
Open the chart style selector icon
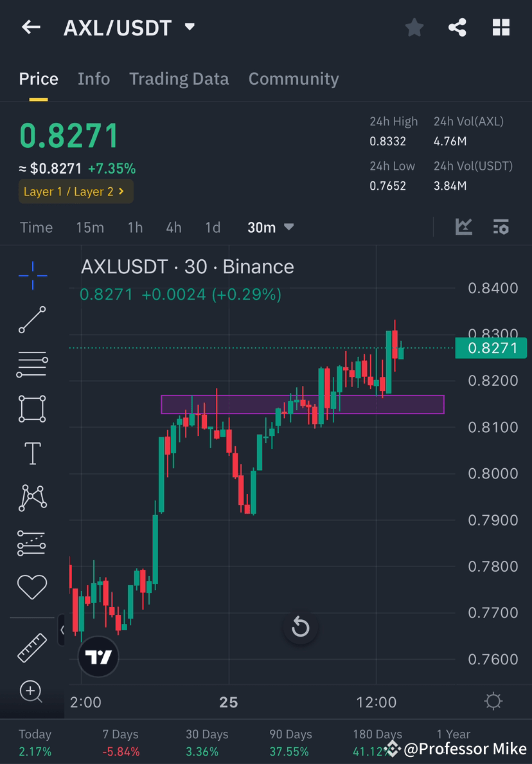pyautogui.click(x=464, y=227)
